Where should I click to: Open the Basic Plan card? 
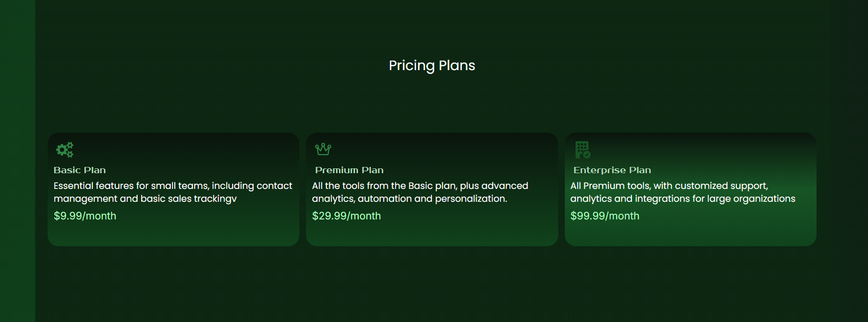[174, 189]
